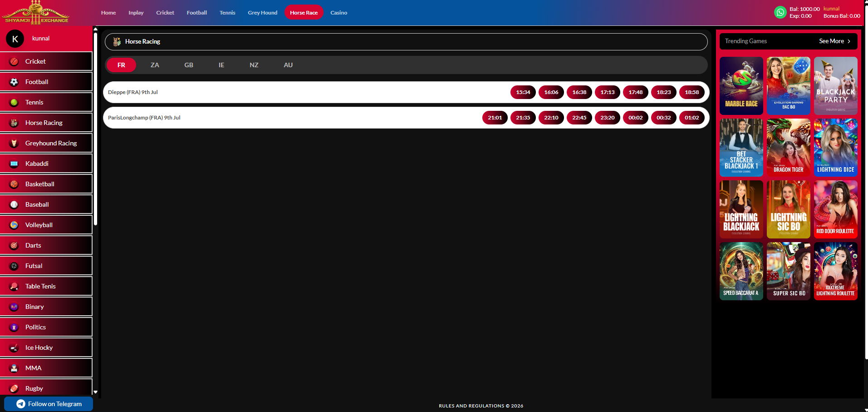Open Casino from the top navigation
Viewport: 868px width, 412px height.
pyautogui.click(x=339, y=13)
